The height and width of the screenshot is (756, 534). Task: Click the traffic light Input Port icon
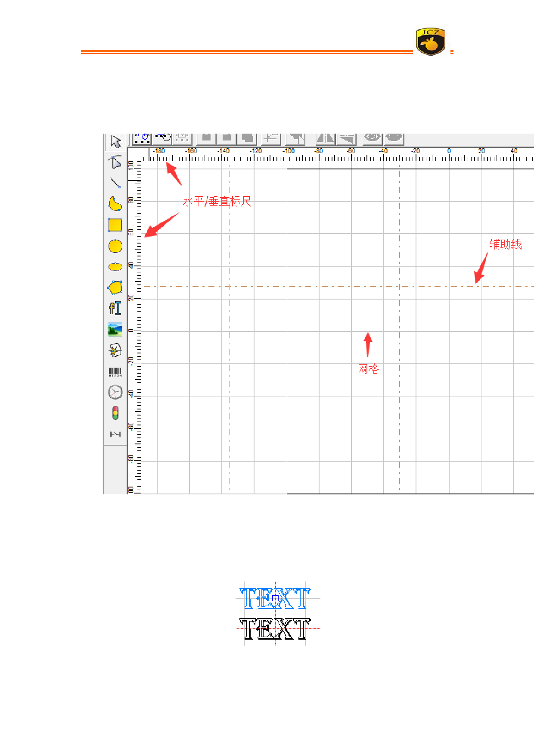pyautogui.click(x=115, y=413)
